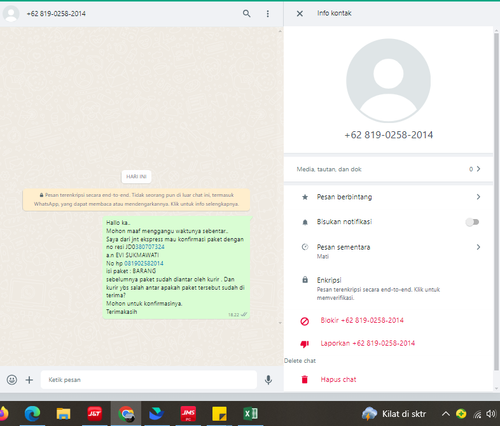Screen dimensions: 500x426
Task: Click the end-to-end encryption notice banner
Action: click(136, 199)
